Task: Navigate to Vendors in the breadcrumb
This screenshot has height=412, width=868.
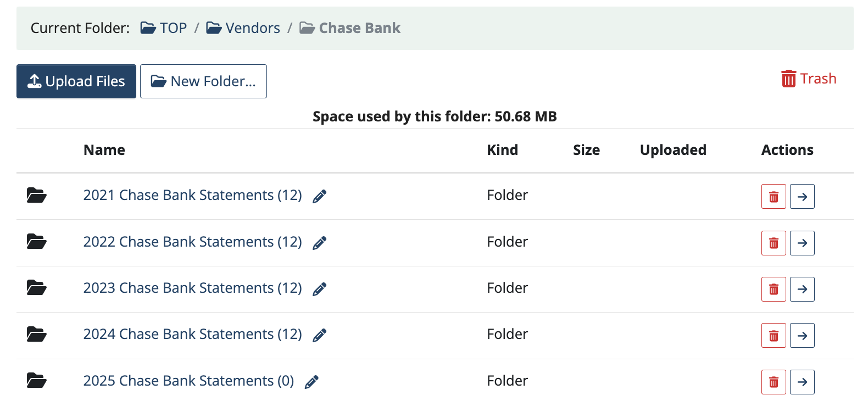Action: coord(243,28)
